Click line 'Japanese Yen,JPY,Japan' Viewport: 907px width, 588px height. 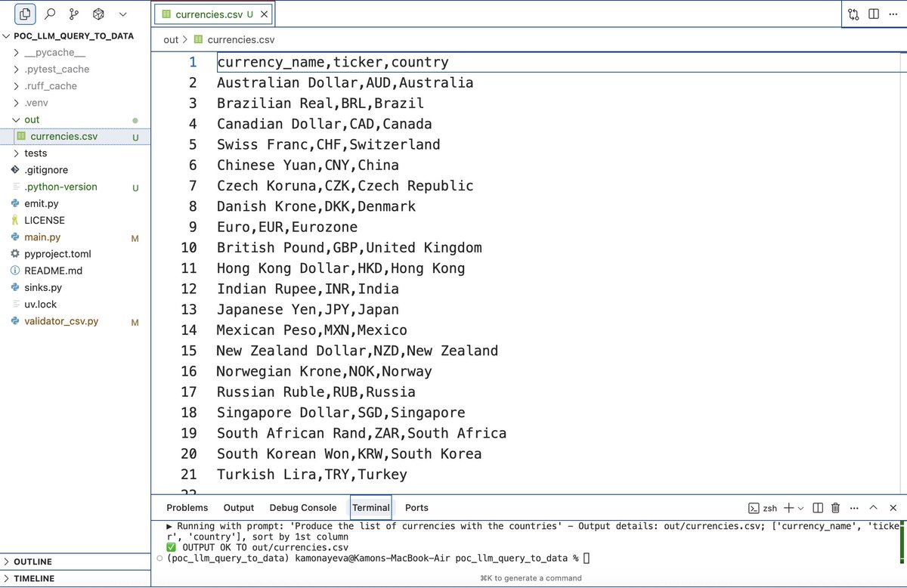[308, 310]
